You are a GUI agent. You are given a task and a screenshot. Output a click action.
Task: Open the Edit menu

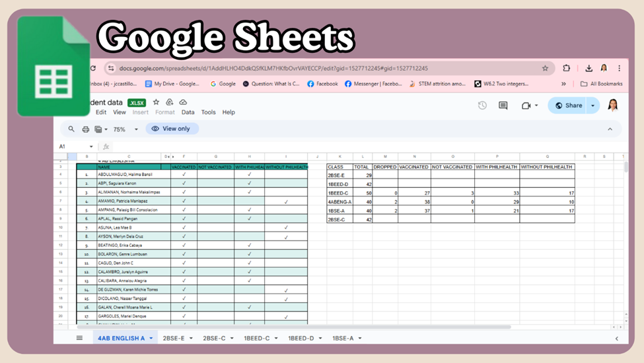[101, 112]
